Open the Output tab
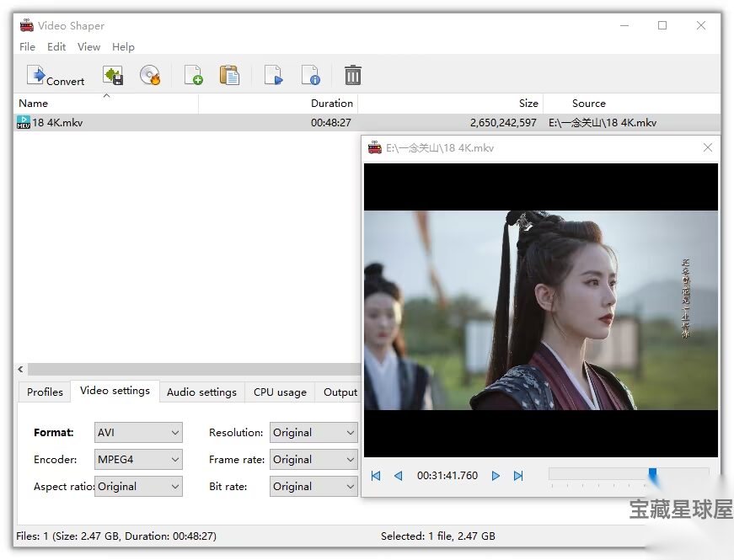Image resolution: width=734 pixels, height=560 pixels. point(340,392)
